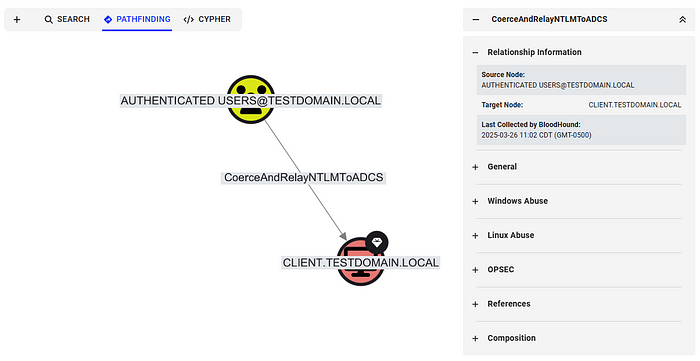The image size is (700, 361).
Task: Select the CLIENT.TESTDOMAIN.LOCAL computer node
Action: (360, 262)
